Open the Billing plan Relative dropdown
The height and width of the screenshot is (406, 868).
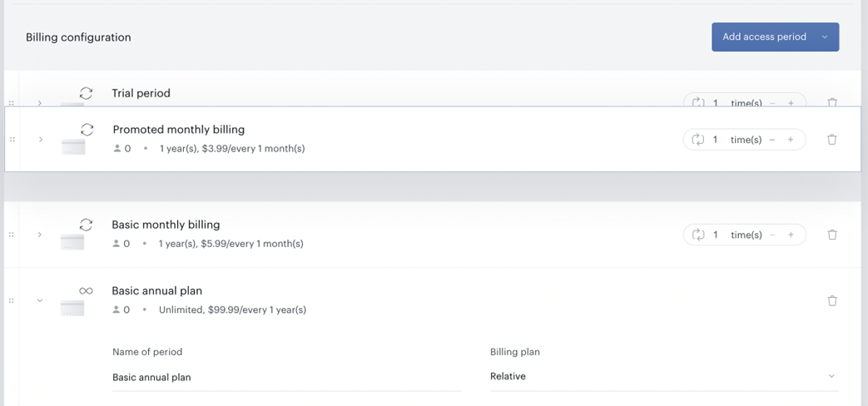click(x=664, y=376)
